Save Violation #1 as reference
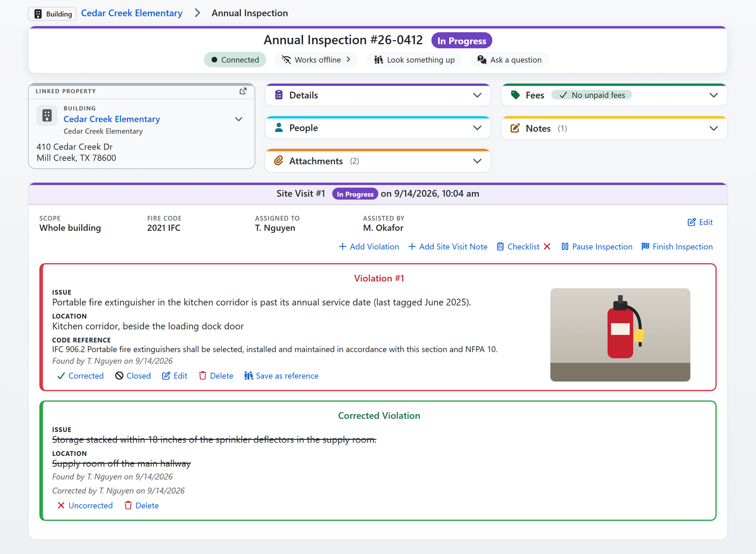This screenshot has height=554, width=756. click(x=281, y=376)
